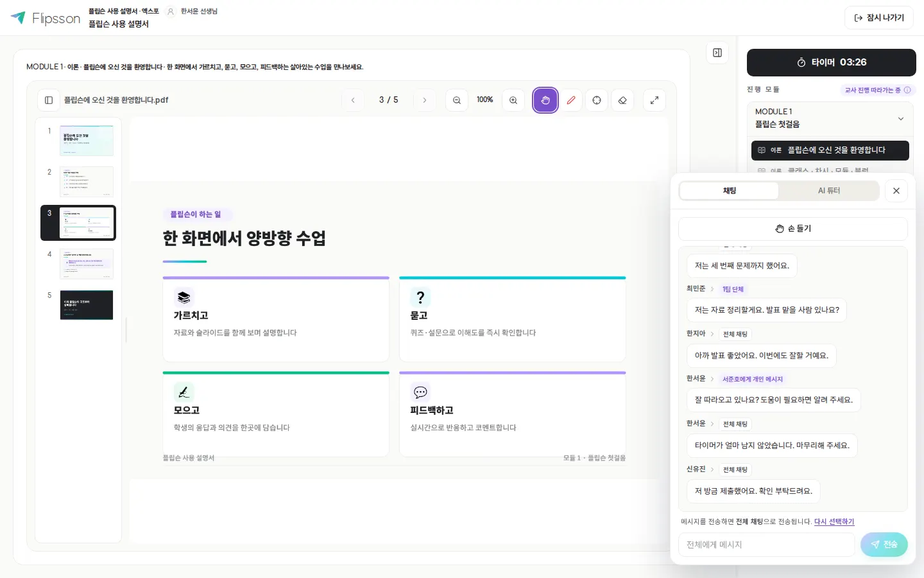The width and height of the screenshot is (924, 578).
Task: Zoom out of the PDF
Action: pyautogui.click(x=457, y=100)
